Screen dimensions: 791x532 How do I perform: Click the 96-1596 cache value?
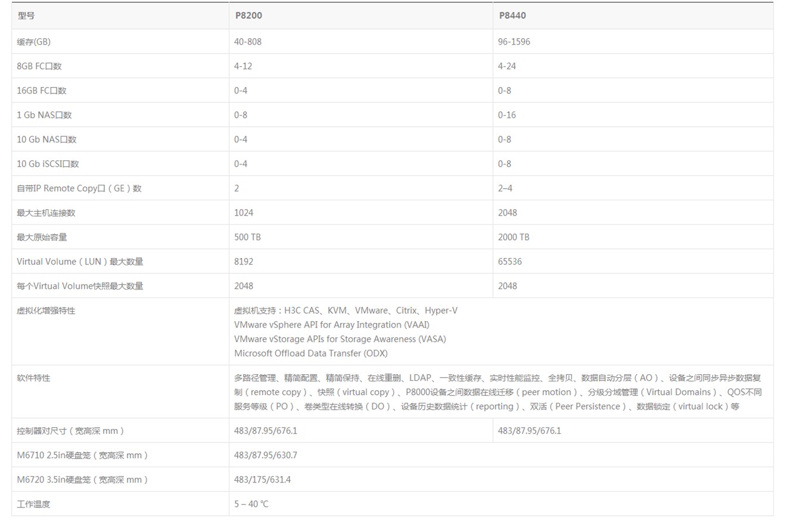pyautogui.click(x=514, y=42)
